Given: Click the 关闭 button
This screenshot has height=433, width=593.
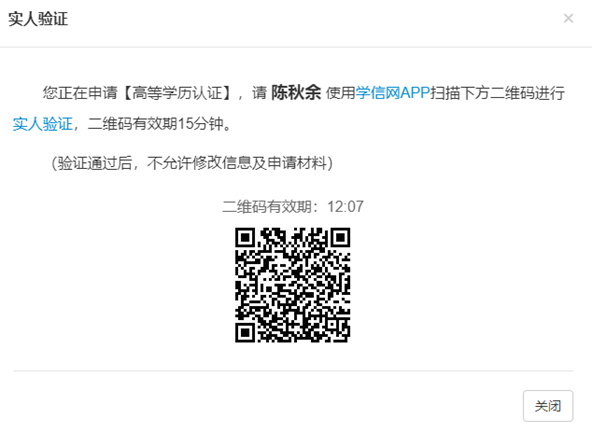Looking at the screenshot, I should [548, 406].
